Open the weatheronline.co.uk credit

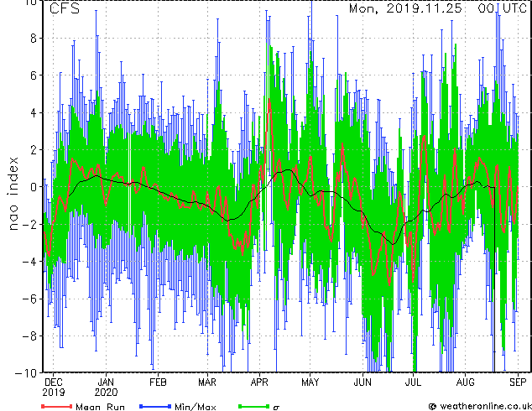point(480,406)
